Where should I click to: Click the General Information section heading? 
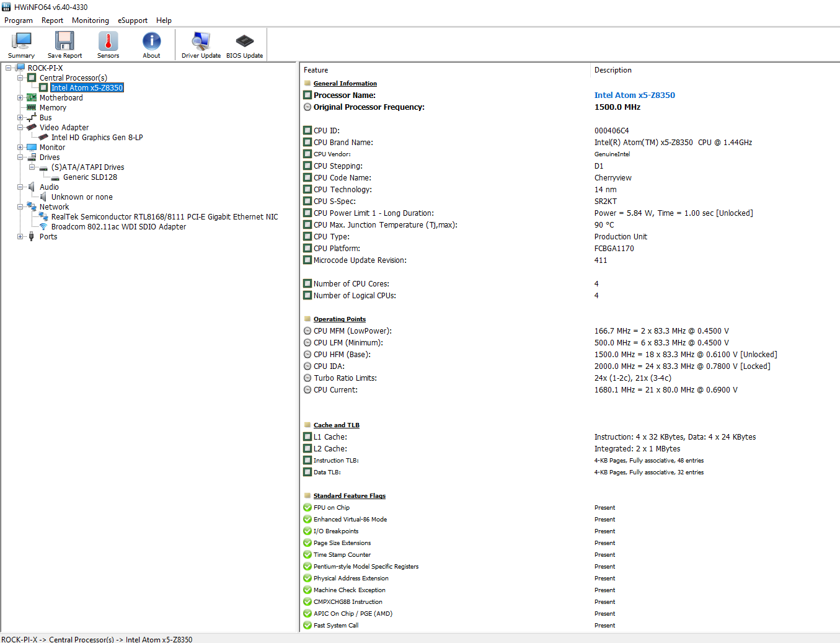tap(345, 83)
